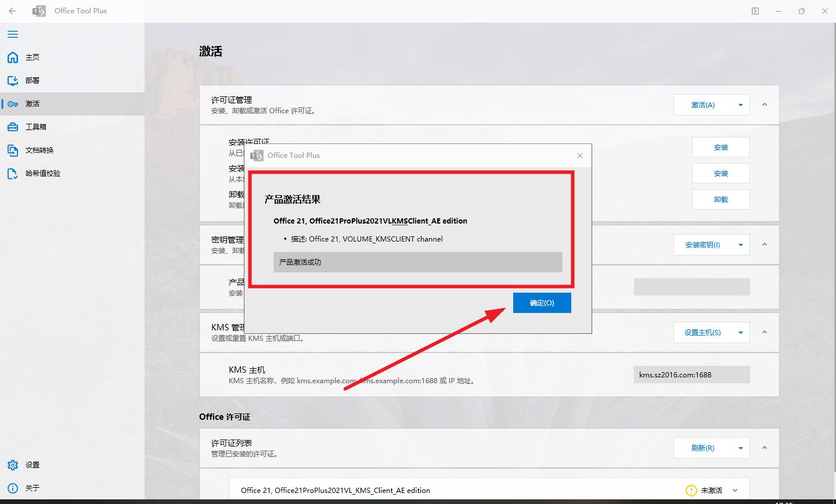Open the 刷新(R) dropdown arrow
Screen dimensions: 836x504
point(741,448)
